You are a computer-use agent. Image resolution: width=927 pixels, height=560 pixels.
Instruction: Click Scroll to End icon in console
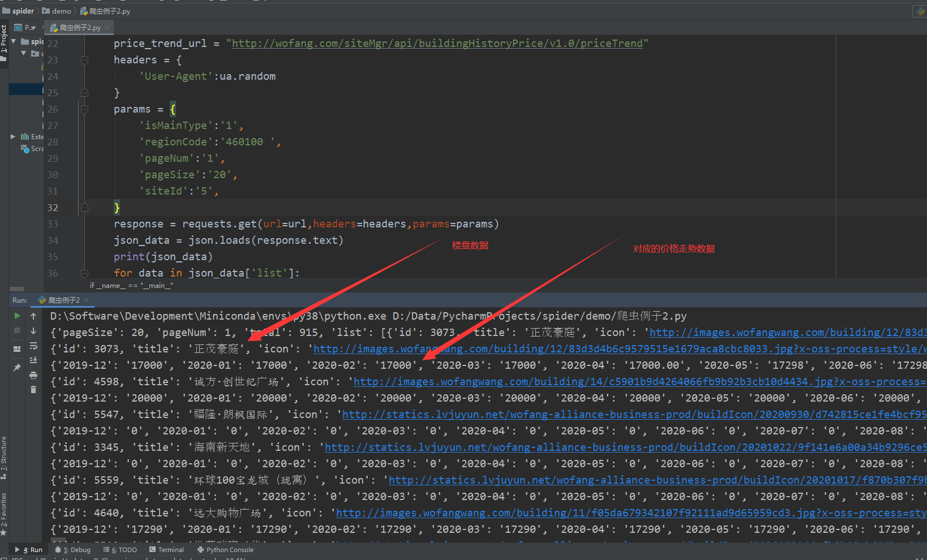(33, 360)
